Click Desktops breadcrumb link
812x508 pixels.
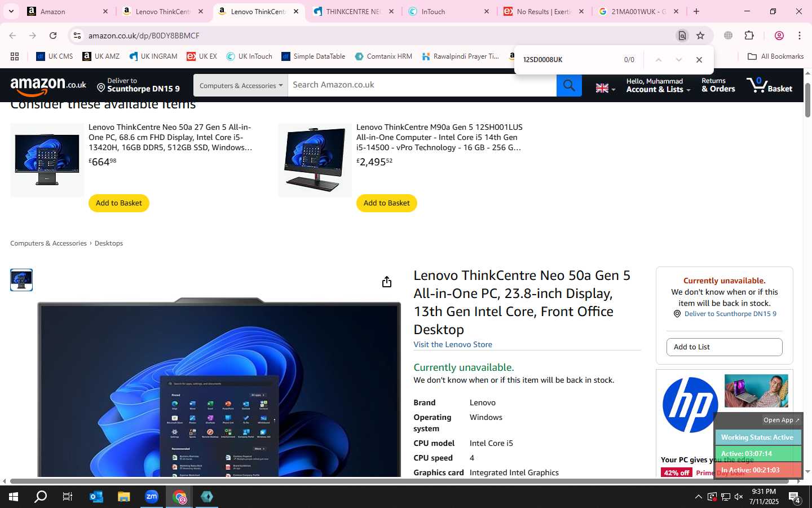point(109,243)
